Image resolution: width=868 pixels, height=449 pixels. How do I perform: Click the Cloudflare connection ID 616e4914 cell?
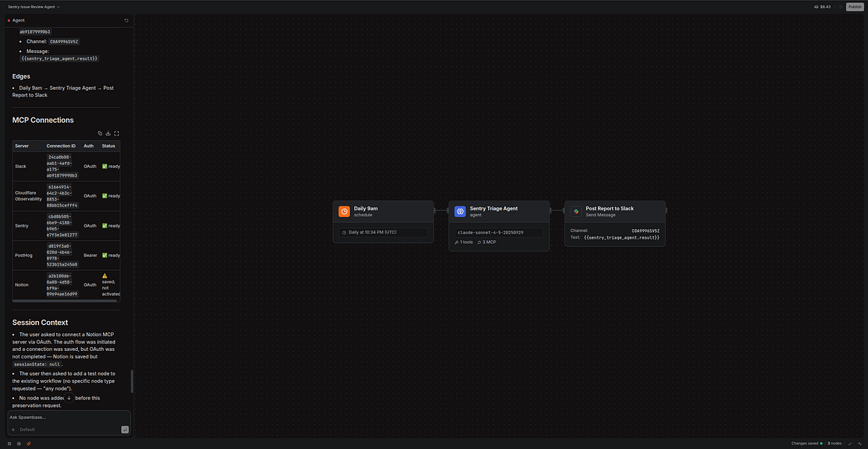click(63, 196)
